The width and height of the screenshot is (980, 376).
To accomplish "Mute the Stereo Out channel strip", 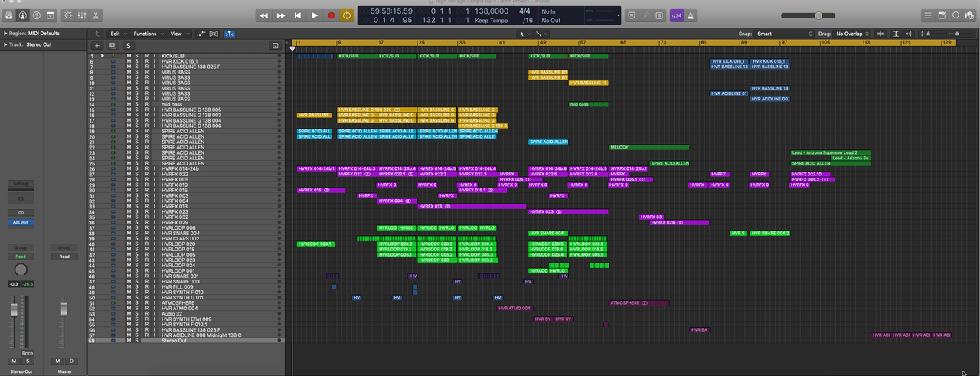I will pyautogui.click(x=14, y=361).
